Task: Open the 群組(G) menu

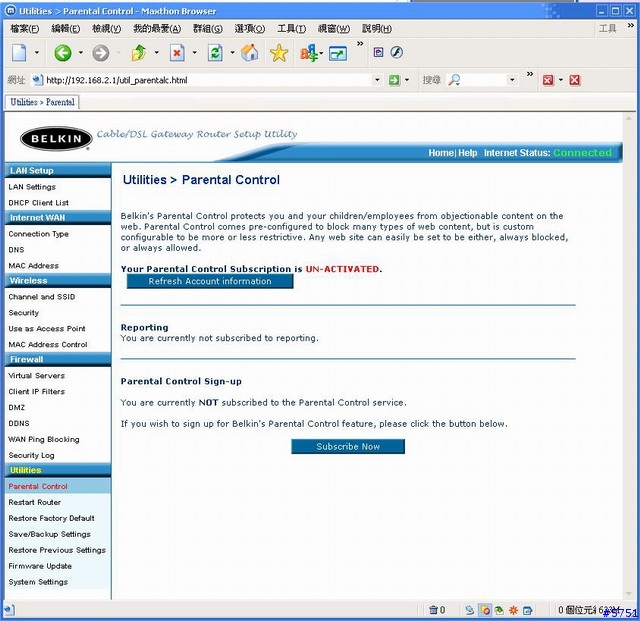Action: click(208, 29)
